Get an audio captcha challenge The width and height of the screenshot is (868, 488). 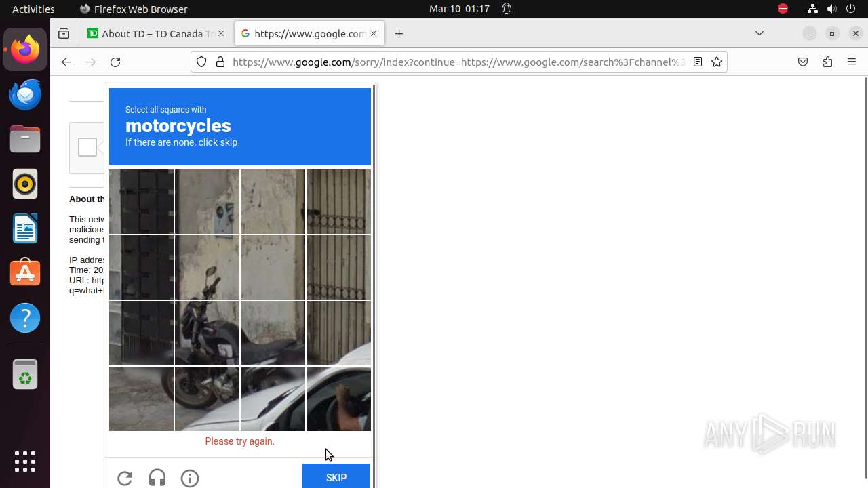pos(157,478)
